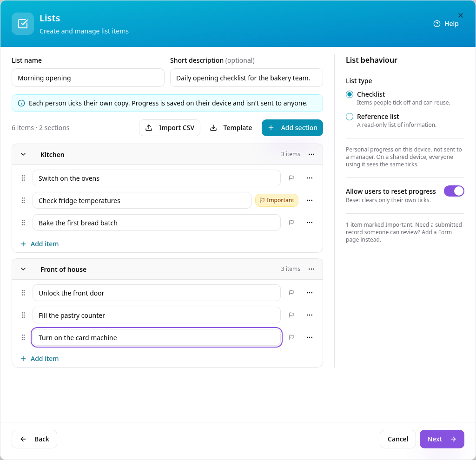476x460 pixels.
Task: Open more options for Unlock the front door
Action: coord(309,293)
